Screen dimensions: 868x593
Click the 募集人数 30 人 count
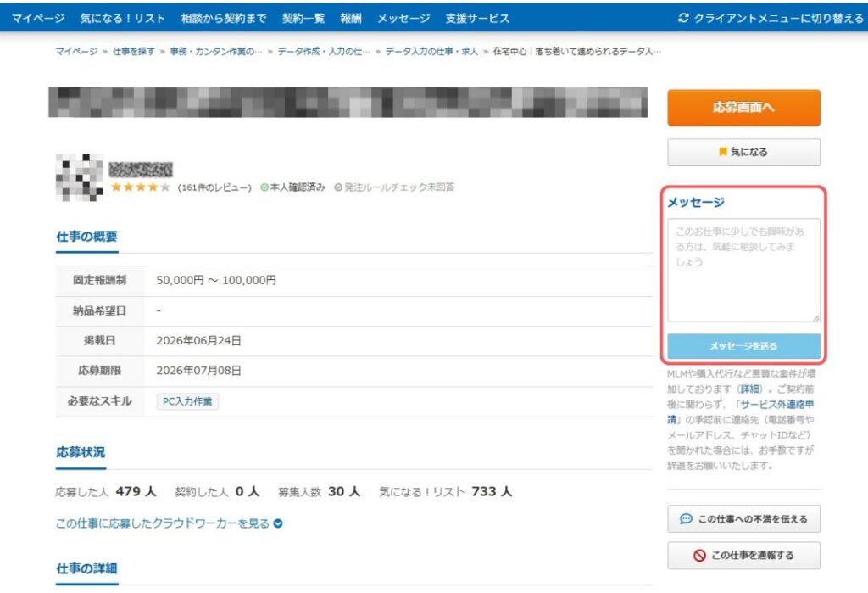click(320, 491)
